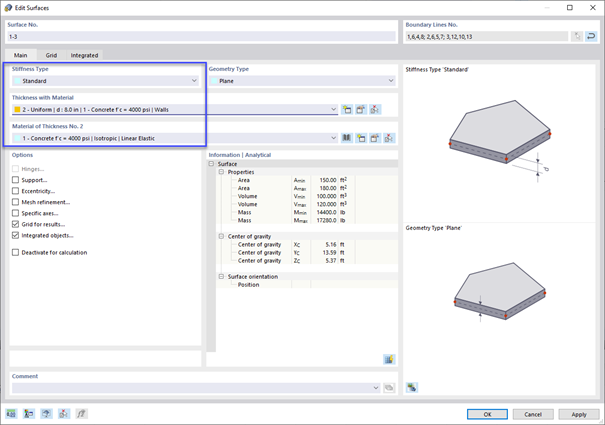Check the Specific axes box

pos(15,213)
